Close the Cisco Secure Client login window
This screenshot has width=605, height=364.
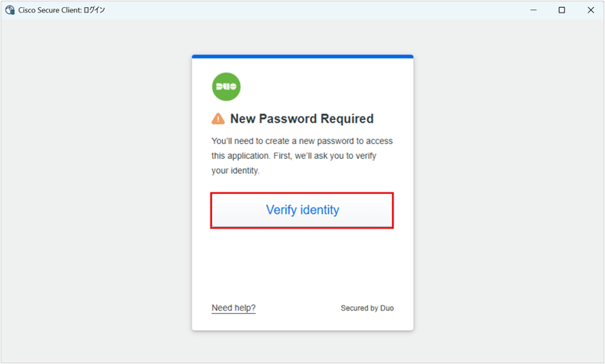[x=590, y=10]
